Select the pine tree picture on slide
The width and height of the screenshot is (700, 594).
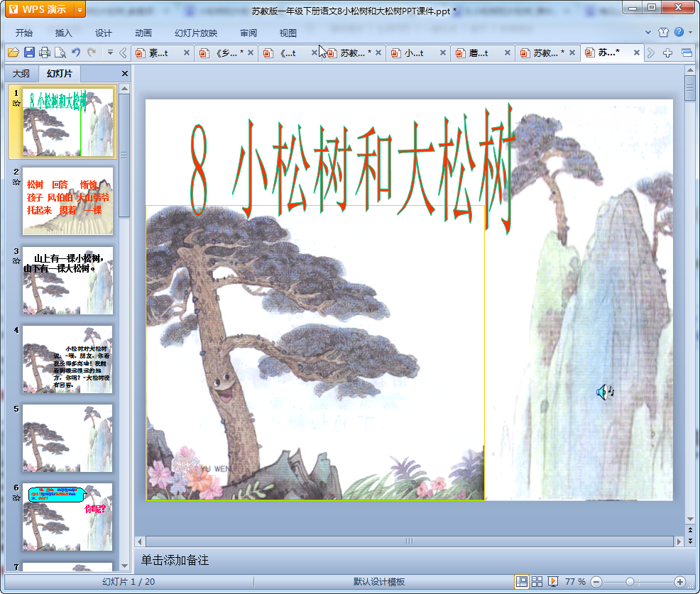coord(315,353)
